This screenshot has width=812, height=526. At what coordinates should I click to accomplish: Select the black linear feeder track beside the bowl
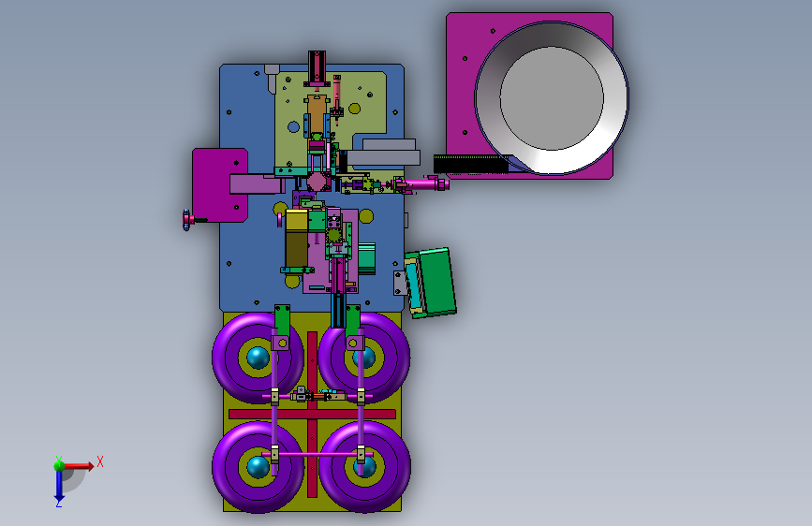(x=470, y=164)
